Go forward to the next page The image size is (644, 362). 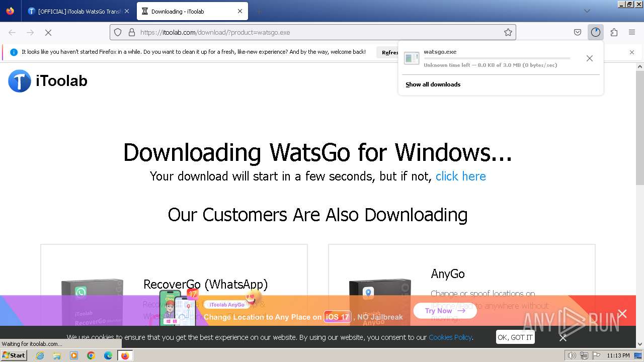[x=30, y=32]
